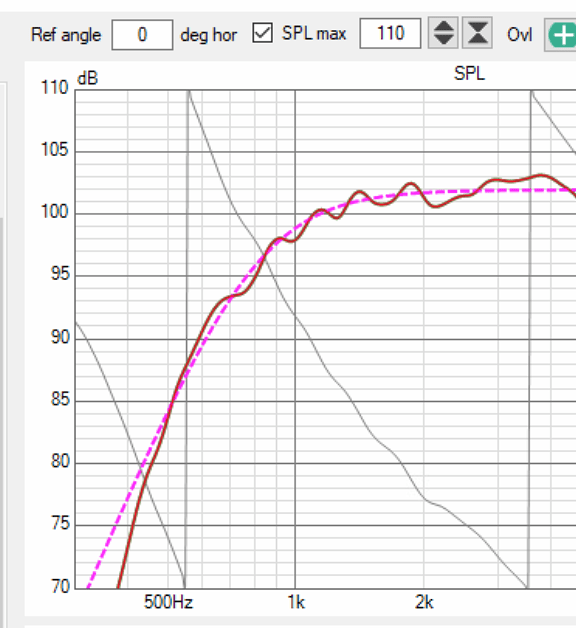The width and height of the screenshot is (576, 628).
Task: Click the SPL max value field showing 110
Action: pyautogui.click(x=390, y=33)
